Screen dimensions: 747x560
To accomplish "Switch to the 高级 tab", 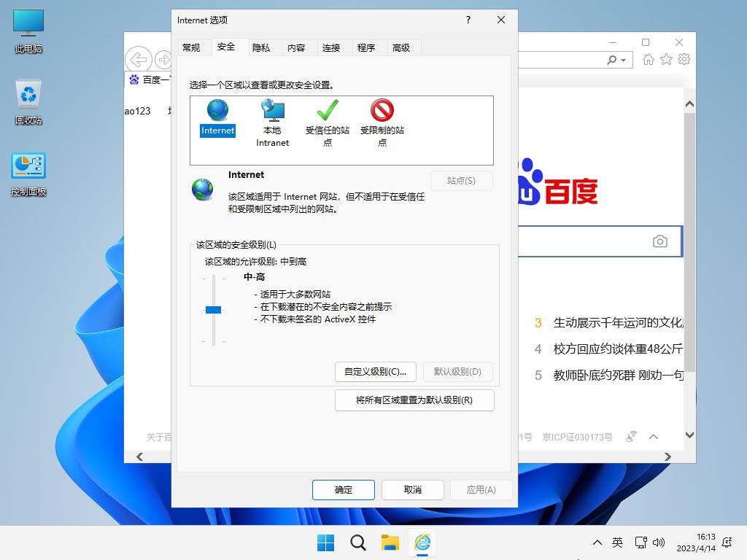I will point(401,47).
